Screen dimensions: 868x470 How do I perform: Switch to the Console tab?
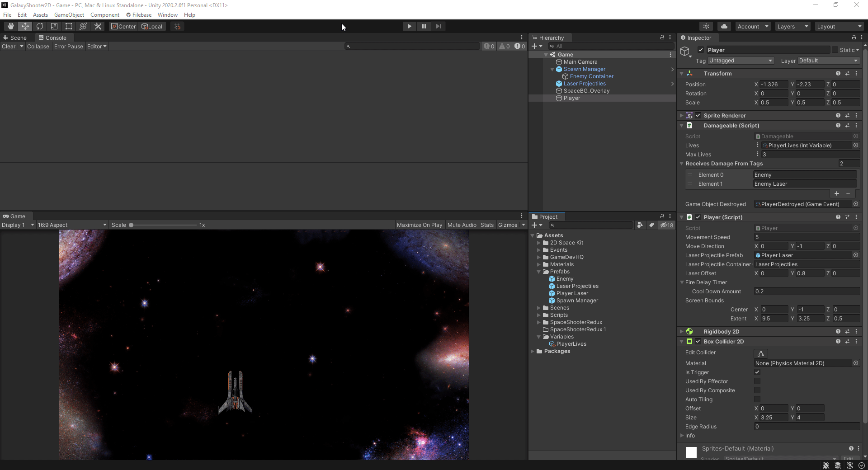[x=52, y=38]
